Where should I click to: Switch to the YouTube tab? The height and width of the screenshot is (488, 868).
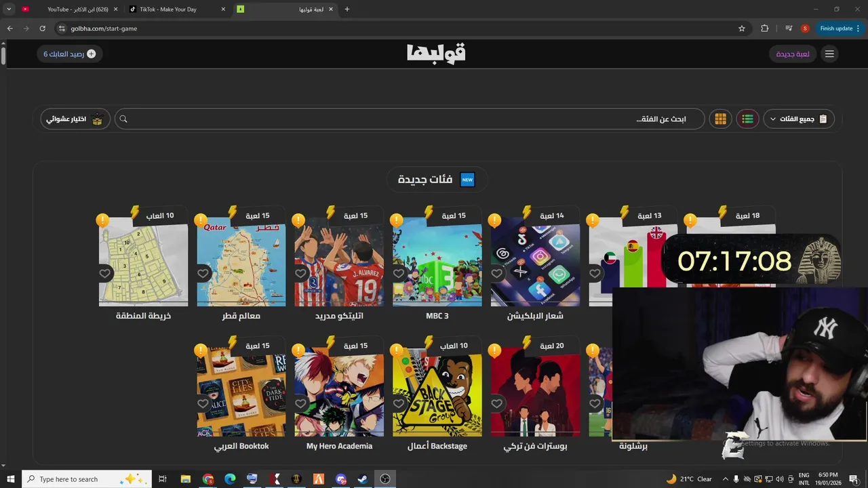[71, 9]
